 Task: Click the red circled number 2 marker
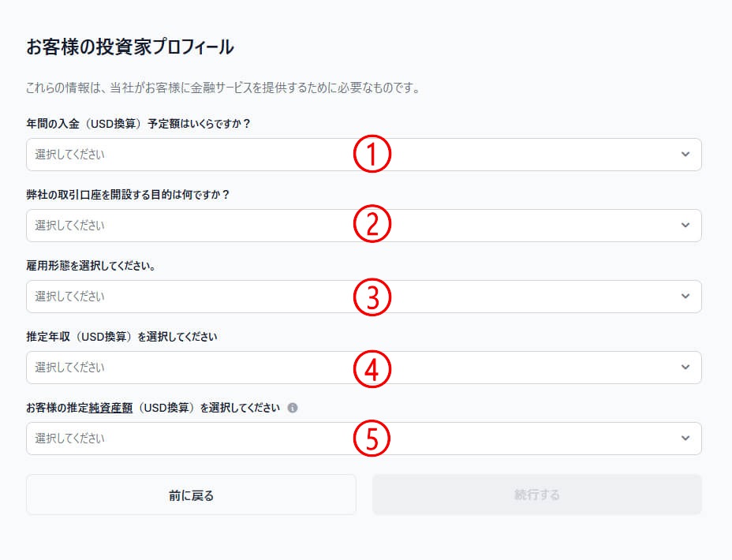[372, 226]
